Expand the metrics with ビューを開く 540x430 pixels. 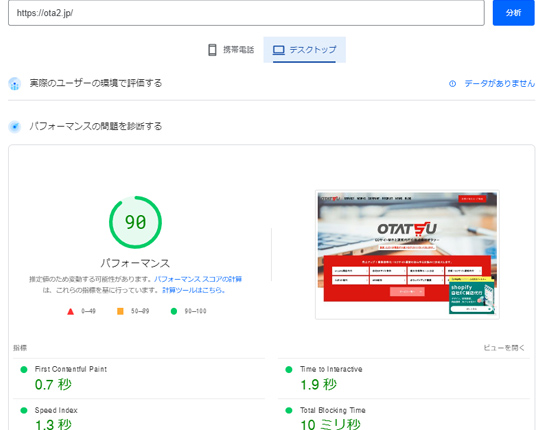[504, 348]
